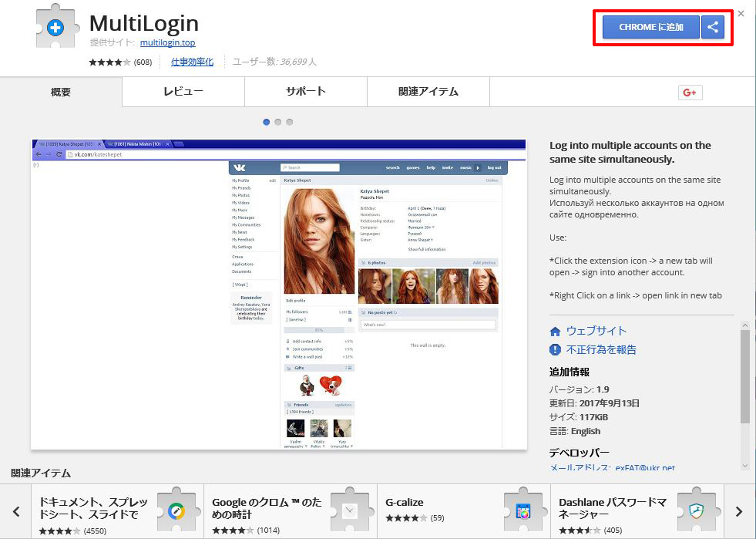Close the extension detail dialog
Screen dimensions: 756x539
coord(741,14)
